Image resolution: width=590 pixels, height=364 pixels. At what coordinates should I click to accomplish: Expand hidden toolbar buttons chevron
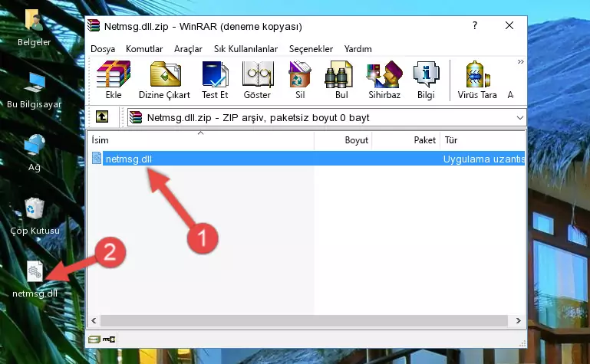pyautogui.click(x=520, y=61)
